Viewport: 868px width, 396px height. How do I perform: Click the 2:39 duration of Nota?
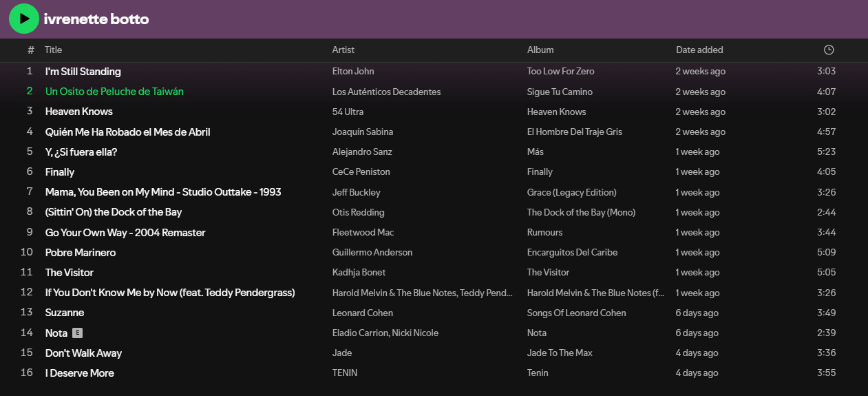pos(826,333)
